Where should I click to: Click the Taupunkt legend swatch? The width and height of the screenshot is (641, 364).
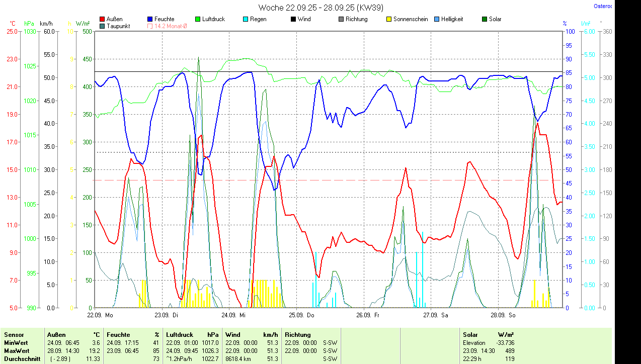[103, 26]
